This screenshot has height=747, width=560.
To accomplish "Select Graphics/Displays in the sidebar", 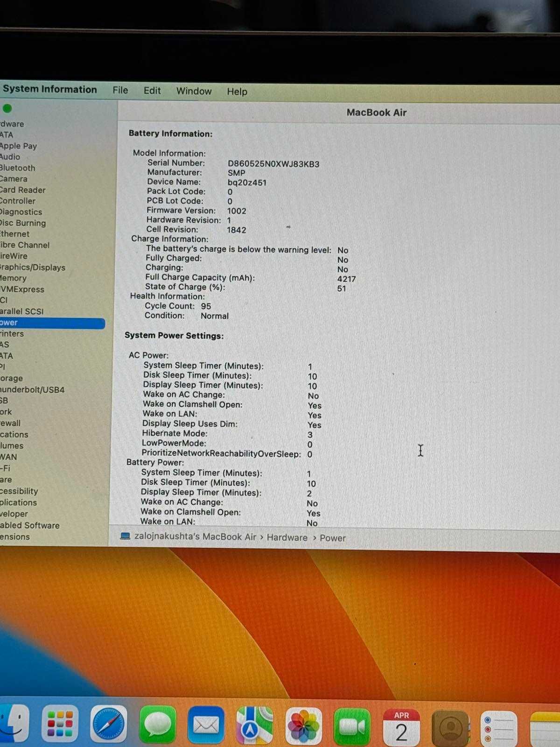I will click(x=33, y=268).
